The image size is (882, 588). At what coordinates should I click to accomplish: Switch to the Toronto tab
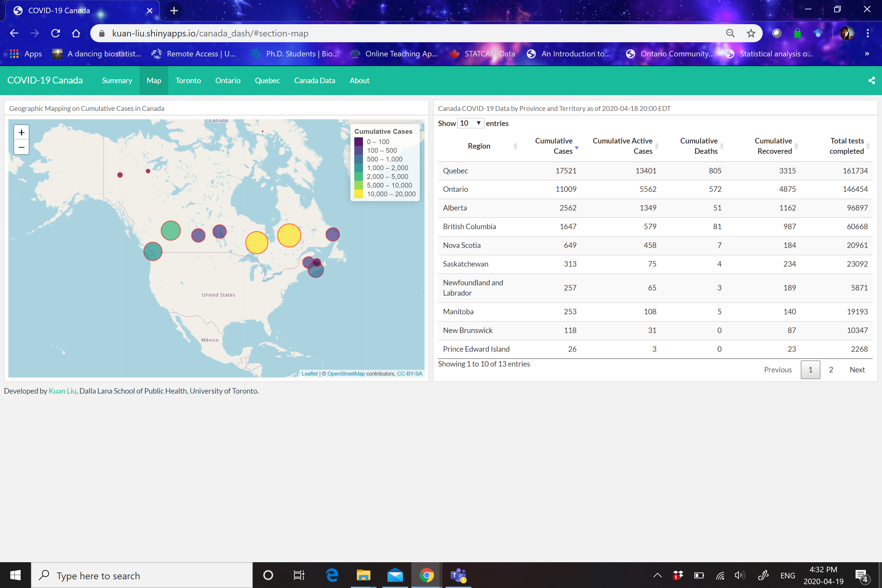tap(188, 81)
